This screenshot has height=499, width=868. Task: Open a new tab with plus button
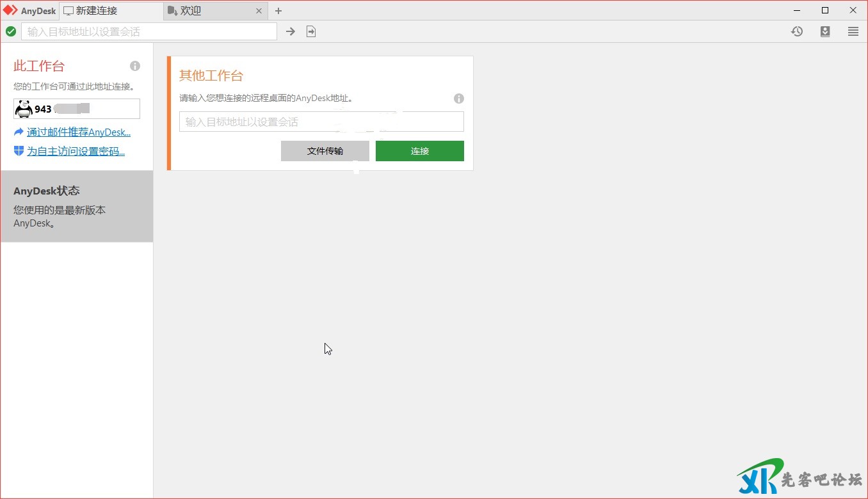[278, 11]
